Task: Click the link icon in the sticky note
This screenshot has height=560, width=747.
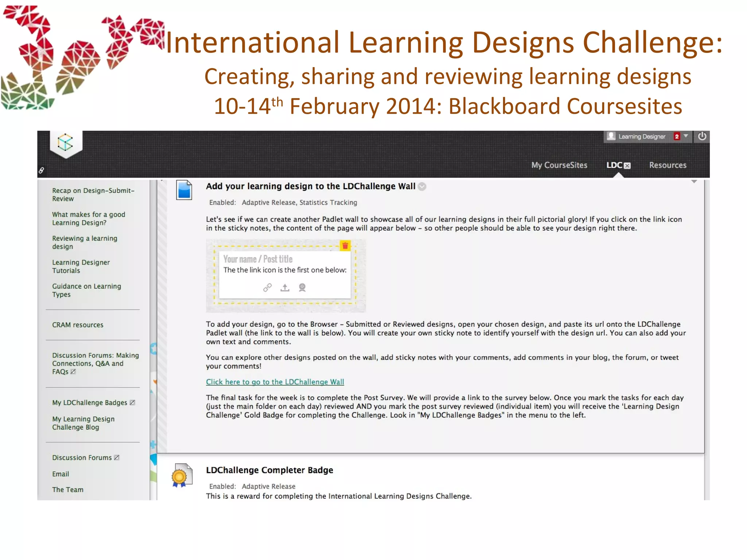Action: (x=267, y=288)
